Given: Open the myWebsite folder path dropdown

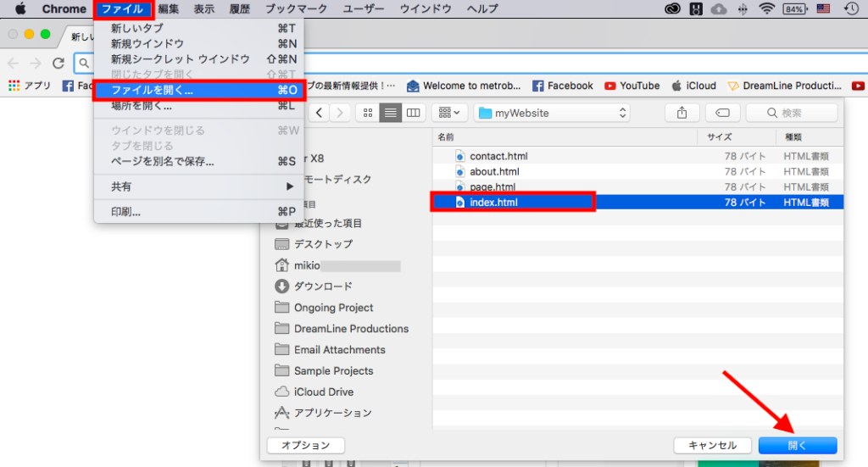Looking at the screenshot, I should pos(552,113).
